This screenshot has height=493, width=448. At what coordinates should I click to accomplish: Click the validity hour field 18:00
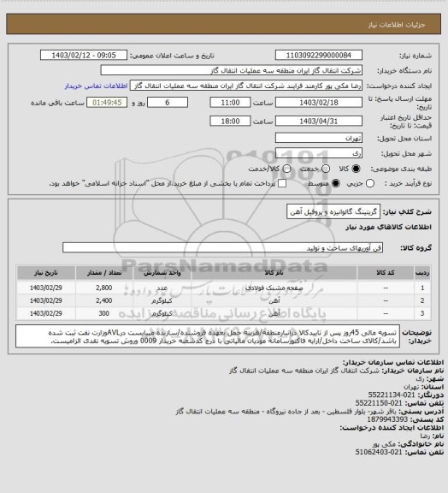(230, 121)
